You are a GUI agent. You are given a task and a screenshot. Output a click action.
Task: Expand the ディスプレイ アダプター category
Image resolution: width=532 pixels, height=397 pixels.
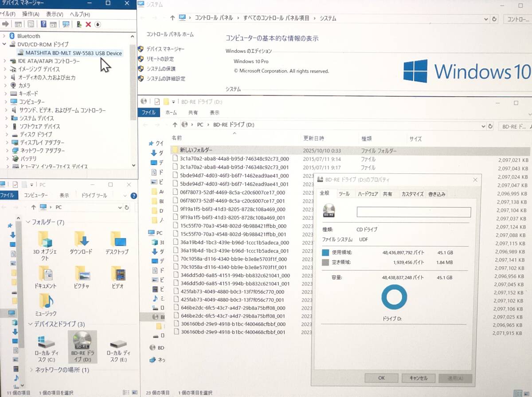7,142
